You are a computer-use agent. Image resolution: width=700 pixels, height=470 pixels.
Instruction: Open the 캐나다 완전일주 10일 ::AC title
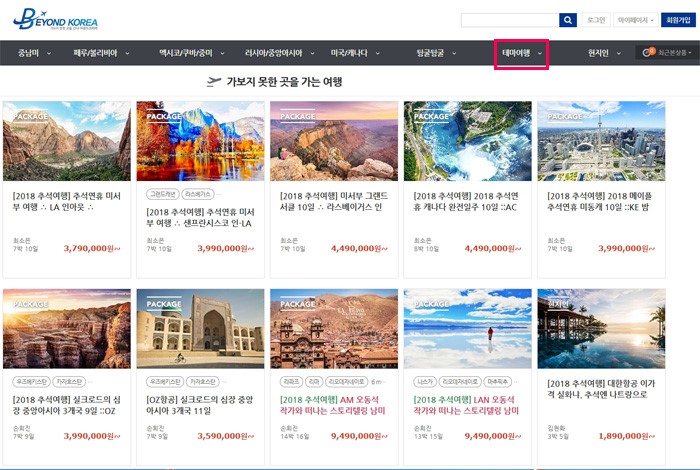[466, 201]
